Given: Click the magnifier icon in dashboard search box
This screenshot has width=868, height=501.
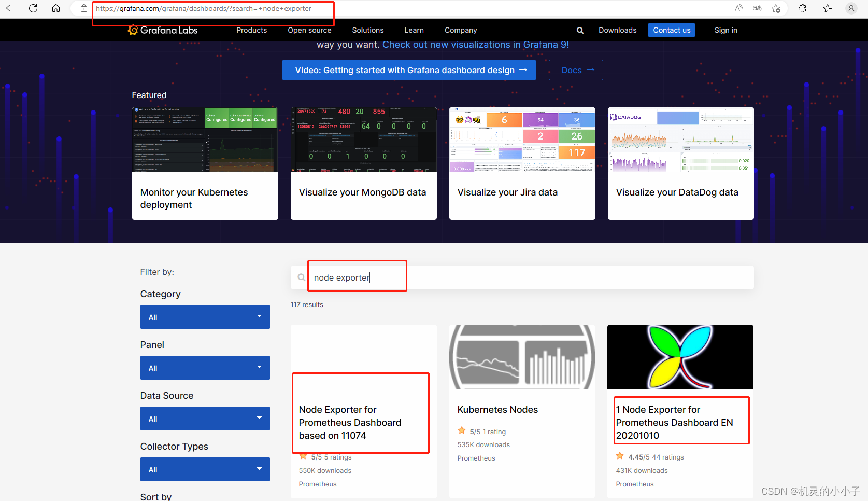Looking at the screenshot, I should point(301,277).
